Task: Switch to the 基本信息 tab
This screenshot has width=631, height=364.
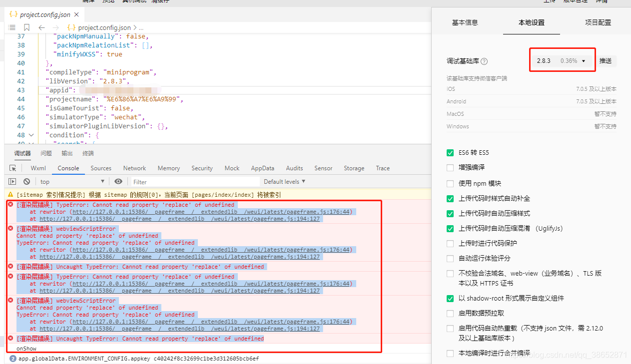Action: (465, 22)
